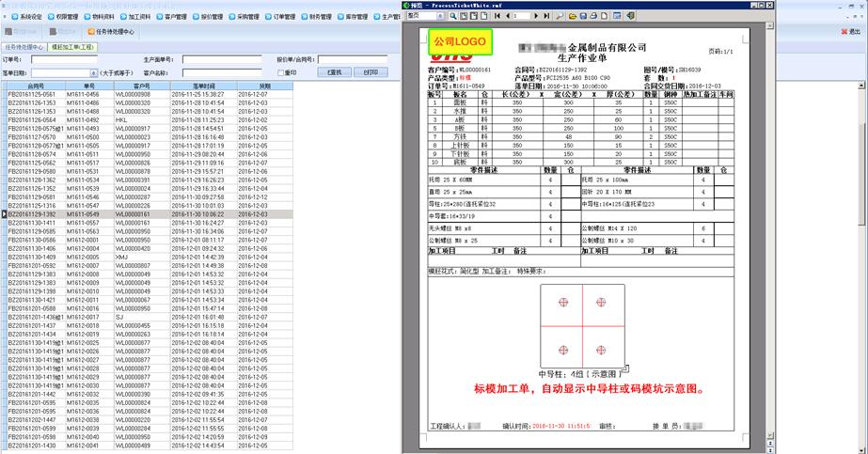The width and height of the screenshot is (868, 454).
Task: Open the 采购管理 menu
Action: point(244,17)
